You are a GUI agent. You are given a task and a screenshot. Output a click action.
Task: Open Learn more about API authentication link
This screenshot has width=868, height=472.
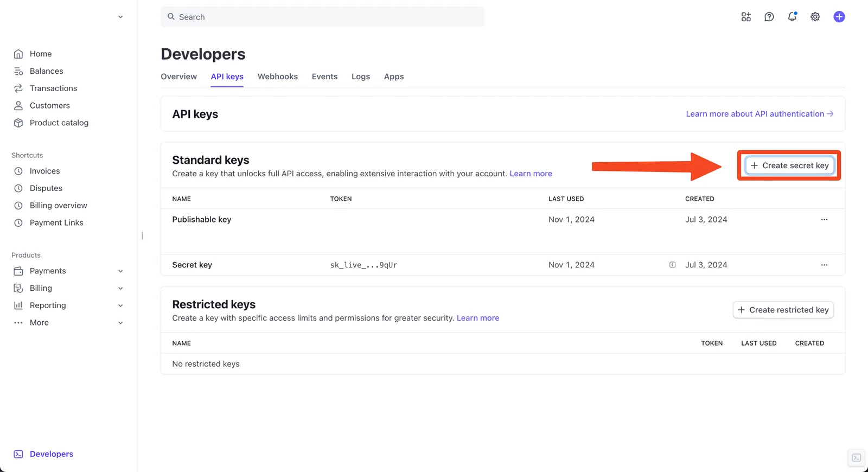pyautogui.click(x=759, y=114)
